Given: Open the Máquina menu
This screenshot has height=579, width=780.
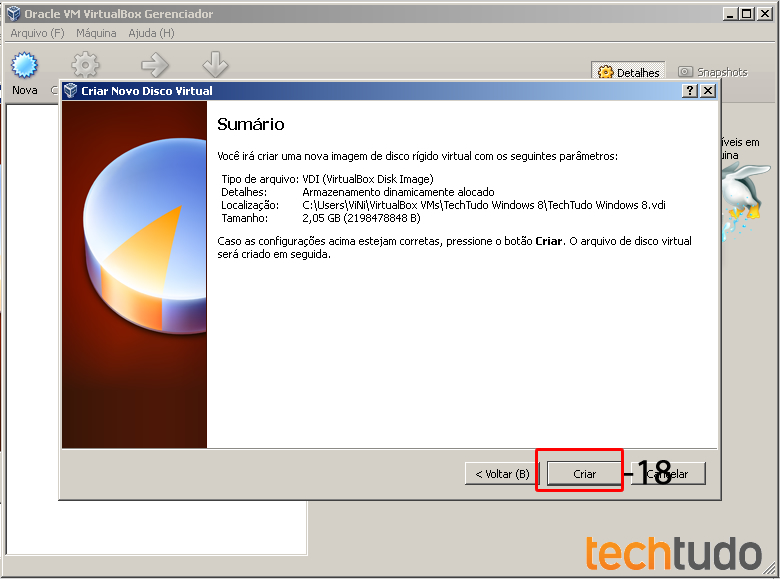Looking at the screenshot, I should coord(96,33).
